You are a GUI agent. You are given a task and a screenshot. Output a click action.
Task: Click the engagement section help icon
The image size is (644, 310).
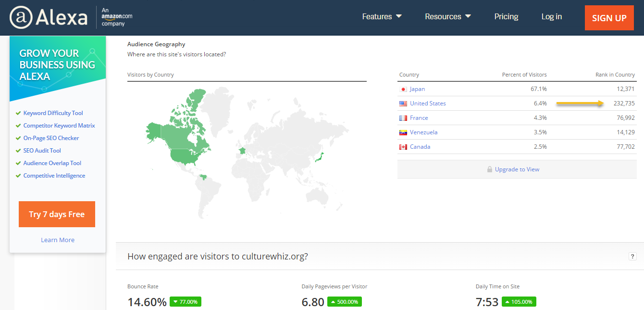pyautogui.click(x=632, y=257)
